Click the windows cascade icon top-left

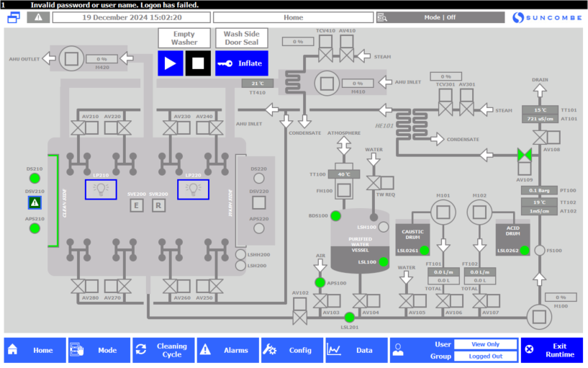14,17
